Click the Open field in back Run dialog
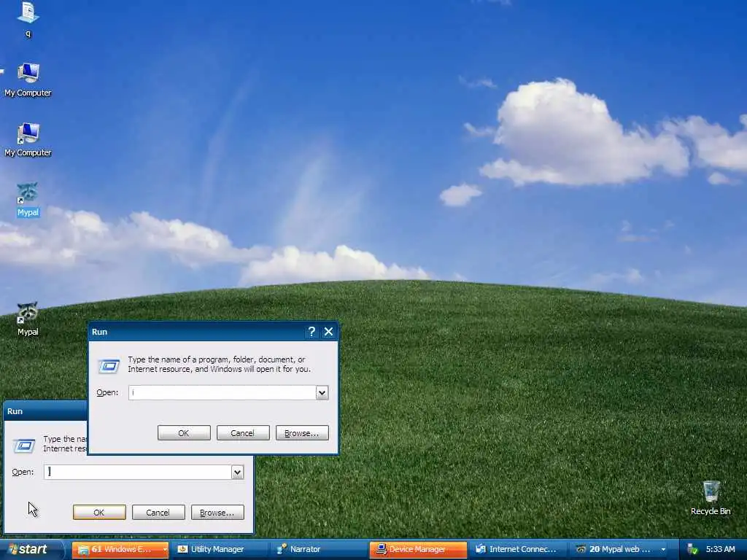 [x=138, y=472]
